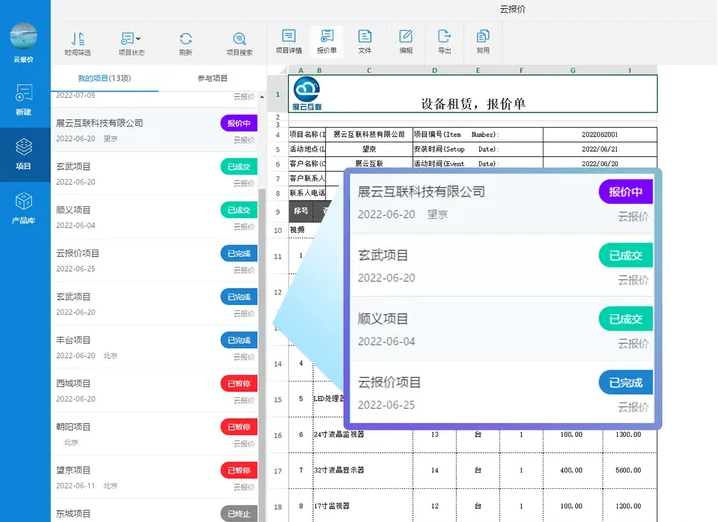The width and height of the screenshot is (718, 522).
Task: Click the 已成交 badge of 顺义项目
Action: tap(239, 210)
